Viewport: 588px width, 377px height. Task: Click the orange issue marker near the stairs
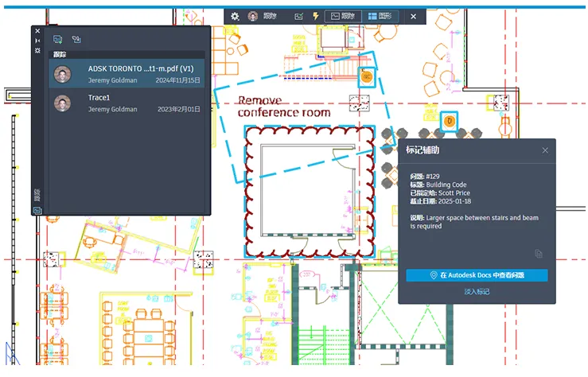pyautogui.click(x=366, y=77)
